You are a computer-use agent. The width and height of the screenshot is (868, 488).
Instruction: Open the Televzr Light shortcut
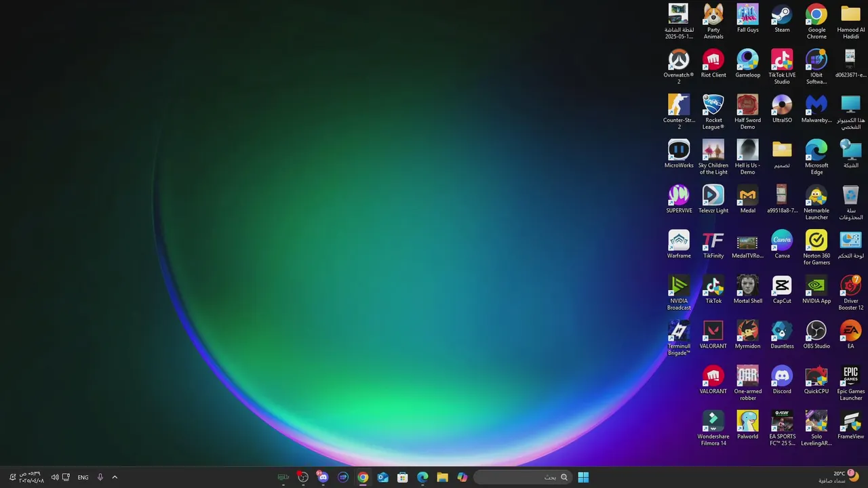click(713, 199)
